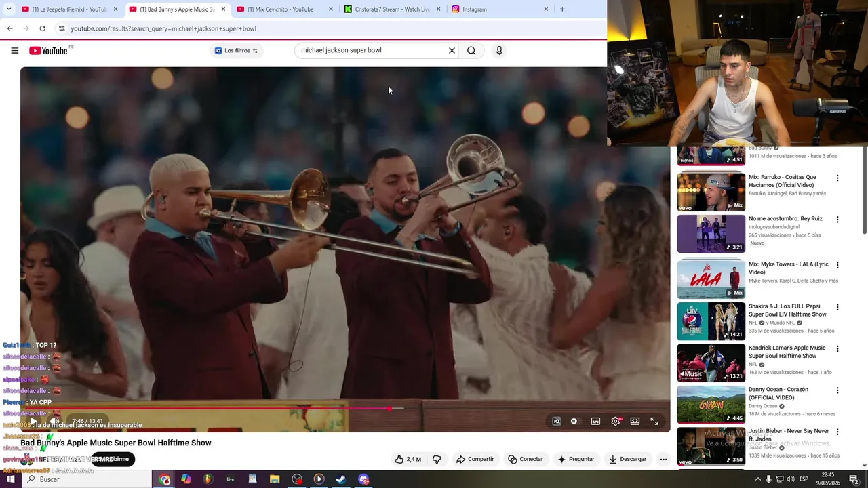Dislike the video with thumbs down

[437, 459]
